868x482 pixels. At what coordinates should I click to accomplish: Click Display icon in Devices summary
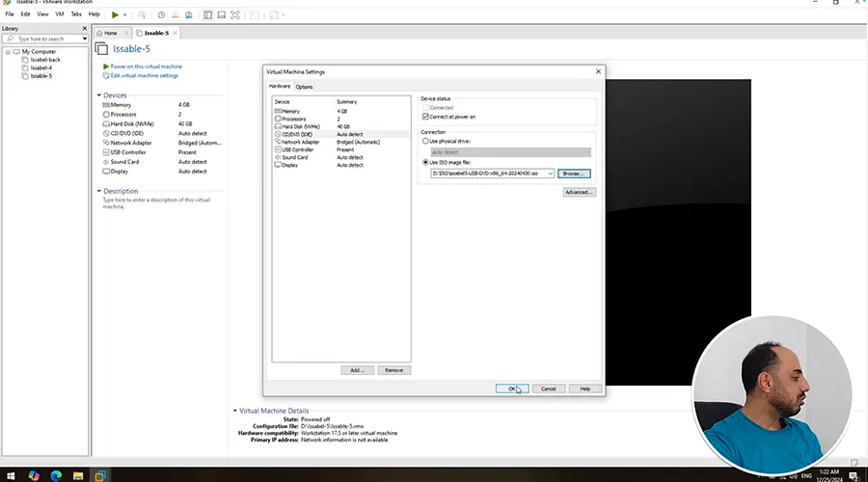tap(106, 172)
